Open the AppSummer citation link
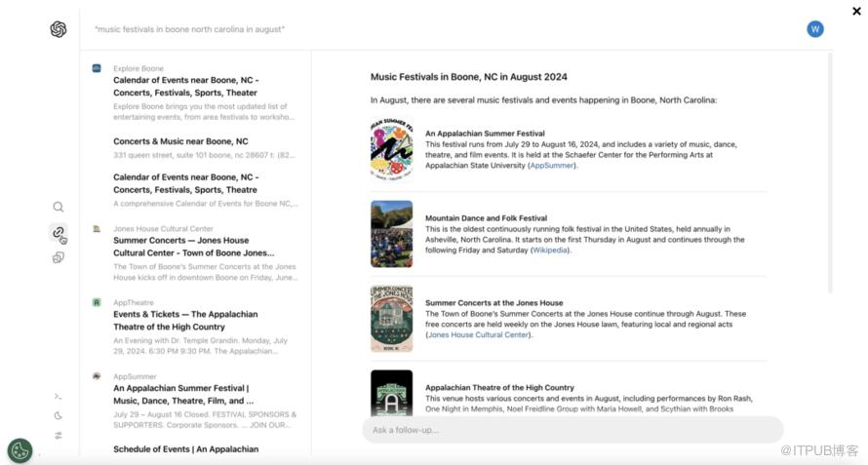 coord(552,166)
